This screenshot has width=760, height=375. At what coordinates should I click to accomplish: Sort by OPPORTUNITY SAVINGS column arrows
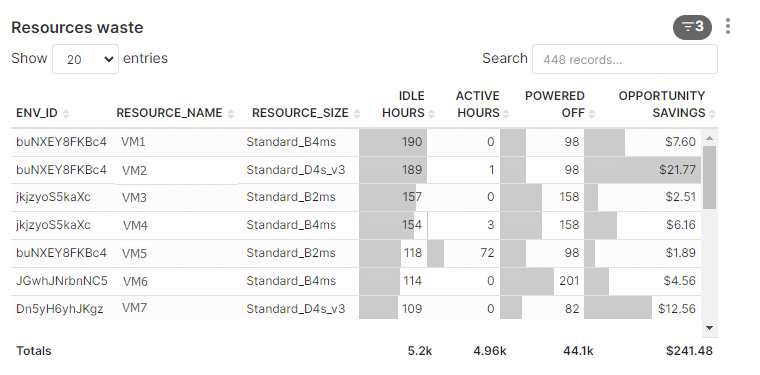pyautogui.click(x=712, y=114)
